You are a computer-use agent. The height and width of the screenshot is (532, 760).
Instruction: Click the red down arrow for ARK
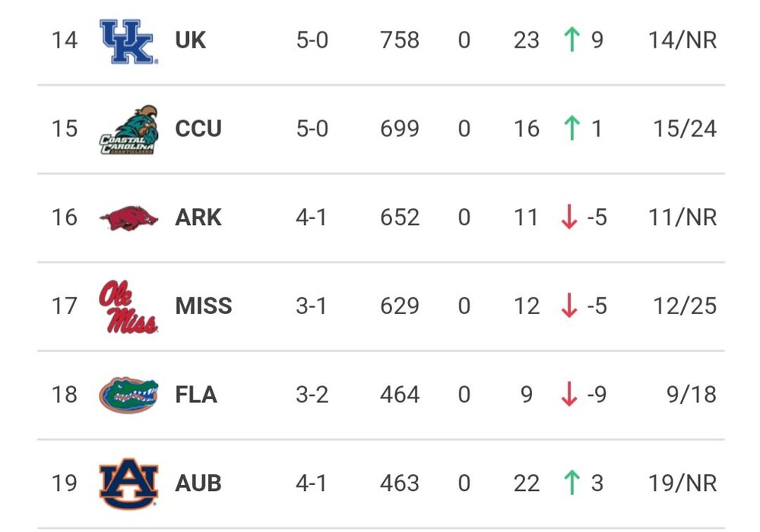[569, 218]
